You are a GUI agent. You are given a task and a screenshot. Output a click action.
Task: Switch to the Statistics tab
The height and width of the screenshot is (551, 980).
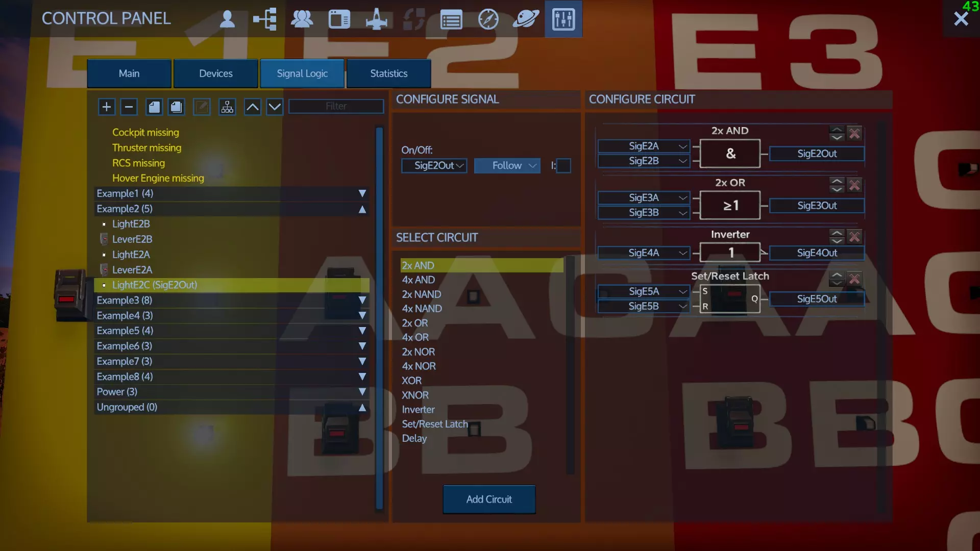coord(388,73)
